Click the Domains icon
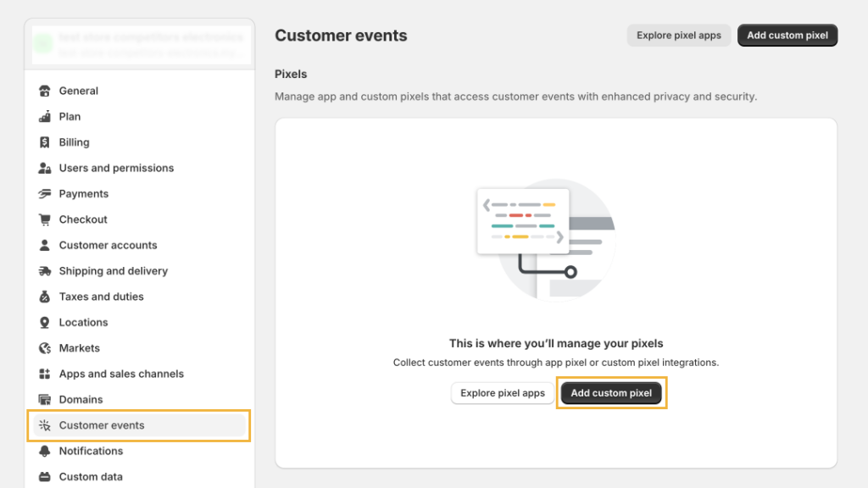The image size is (868, 488). pyautogui.click(x=45, y=400)
